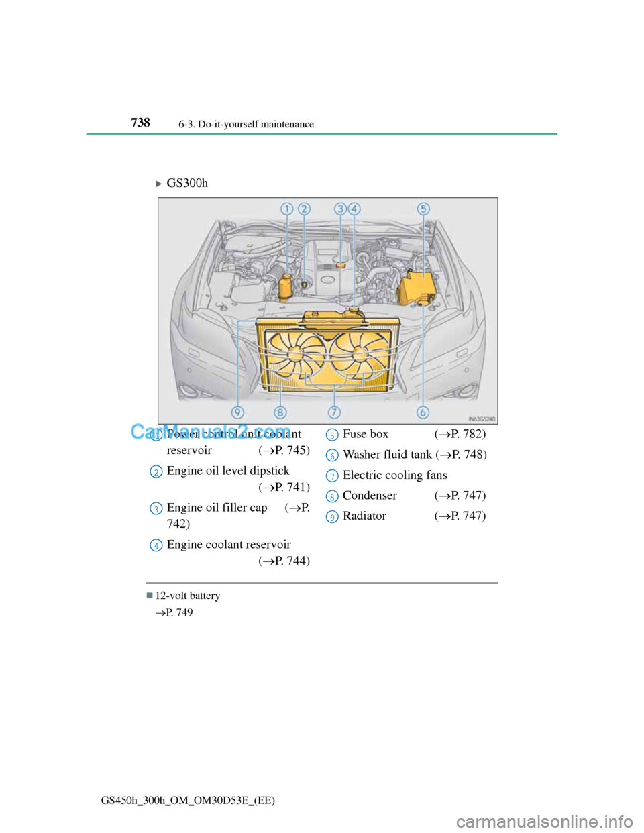Click the small triangle bullet before GS300h
The width and height of the screenshot is (644, 833).
click(159, 184)
